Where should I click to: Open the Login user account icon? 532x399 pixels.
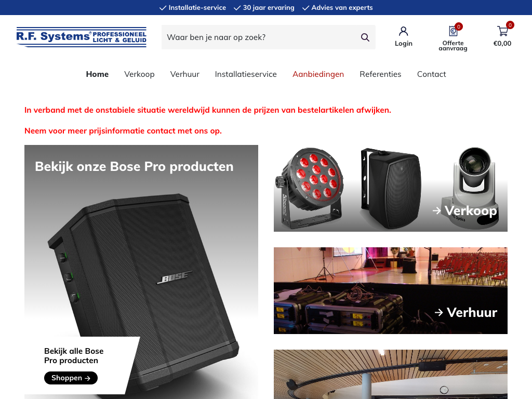pyautogui.click(x=403, y=31)
